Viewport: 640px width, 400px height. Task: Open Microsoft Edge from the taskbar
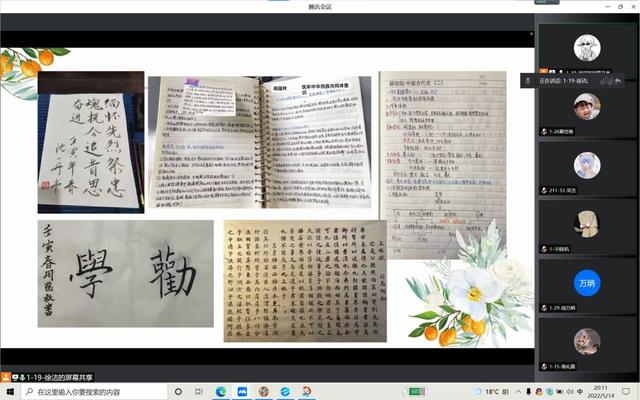click(x=220, y=392)
